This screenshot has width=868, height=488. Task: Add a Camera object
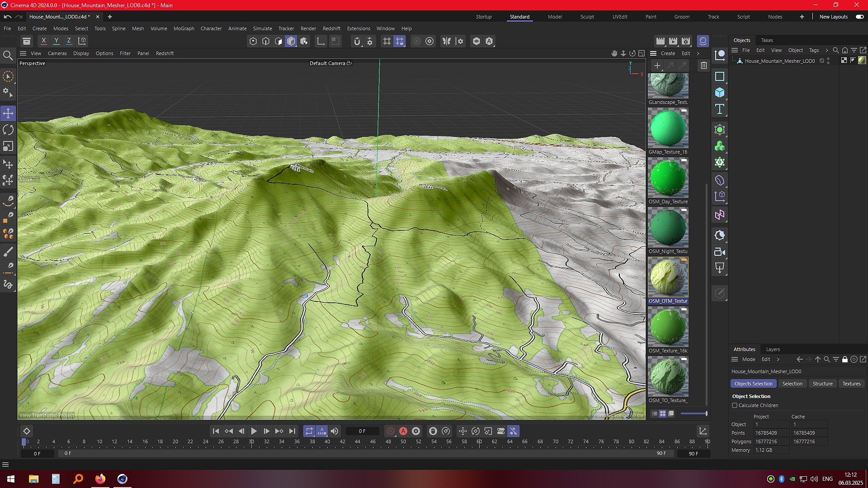click(x=720, y=252)
